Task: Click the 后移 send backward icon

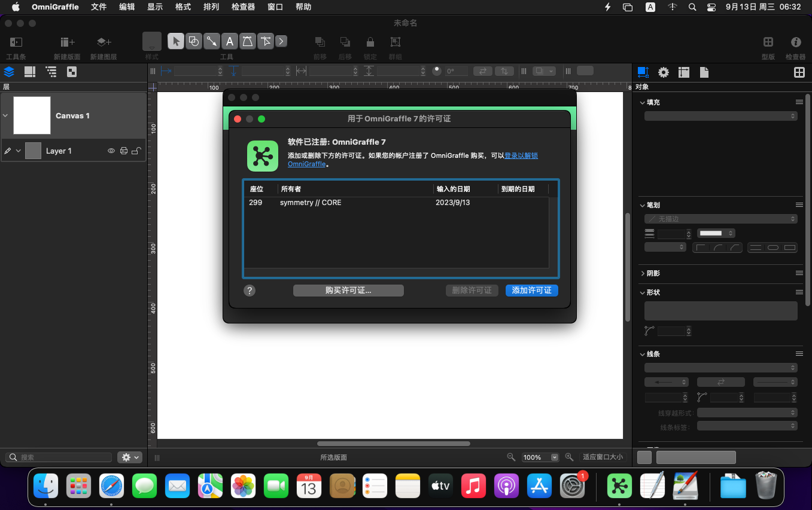Action: pos(345,42)
